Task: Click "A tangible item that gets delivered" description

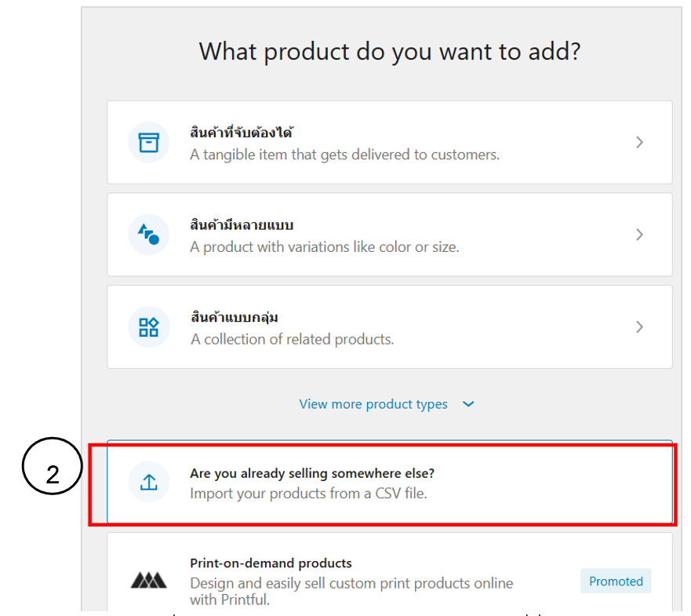Action: 344,155
